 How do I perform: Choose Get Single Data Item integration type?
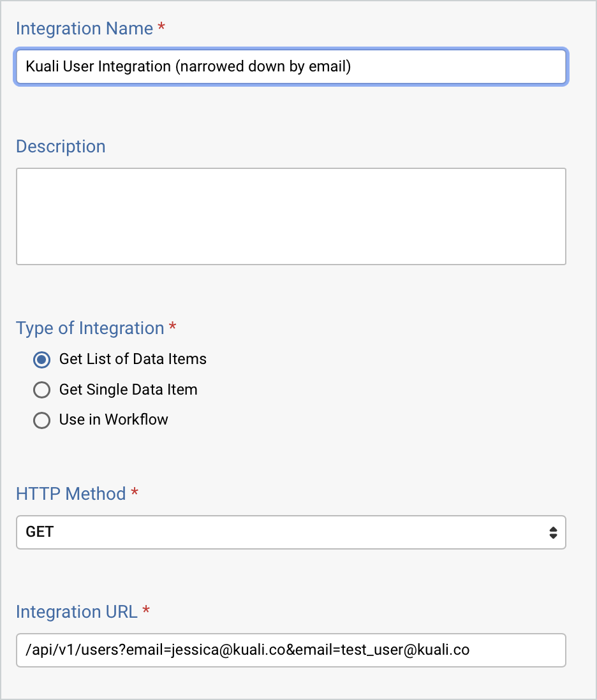[41, 390]
